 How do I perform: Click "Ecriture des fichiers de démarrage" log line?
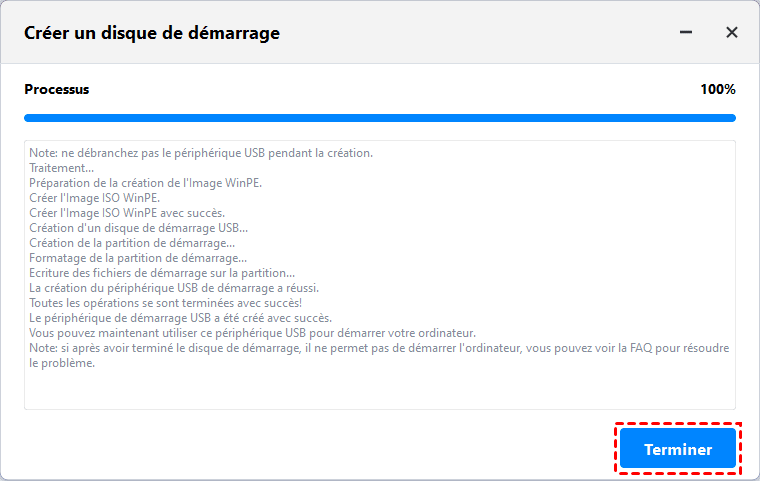162,273
